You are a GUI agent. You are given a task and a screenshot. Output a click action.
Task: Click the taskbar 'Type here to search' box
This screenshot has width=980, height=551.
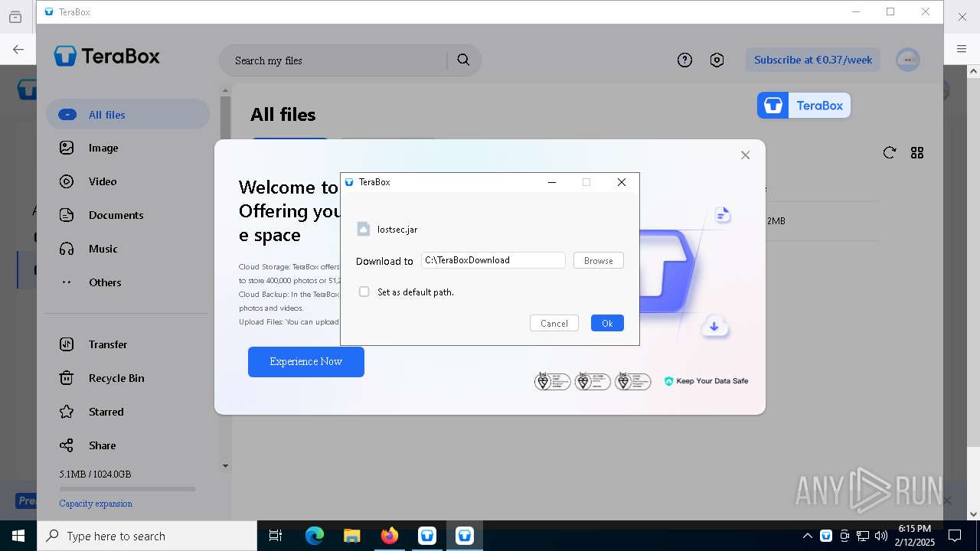[x=147, y=536]
